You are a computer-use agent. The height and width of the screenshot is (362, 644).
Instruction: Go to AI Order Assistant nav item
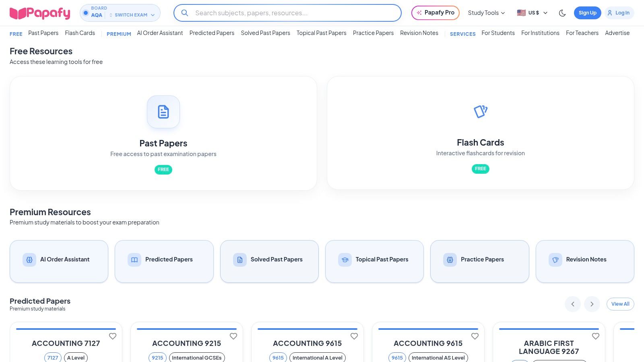click(x=160, y=33)
